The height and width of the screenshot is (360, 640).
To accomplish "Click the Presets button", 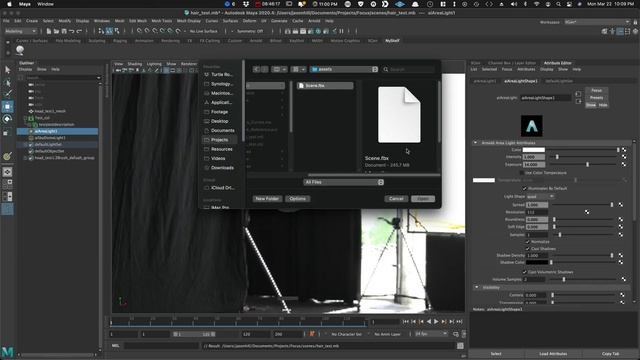I will (596, 98).
